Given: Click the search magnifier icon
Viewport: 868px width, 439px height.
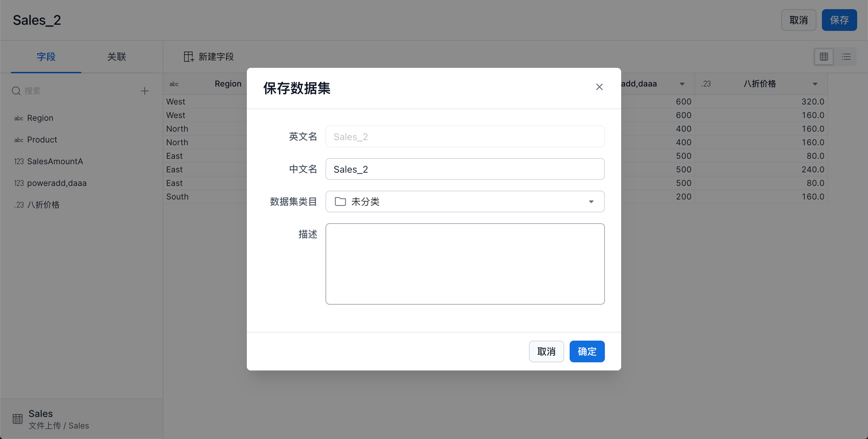Looking at the screenshot, I should [x=16, y=91].
